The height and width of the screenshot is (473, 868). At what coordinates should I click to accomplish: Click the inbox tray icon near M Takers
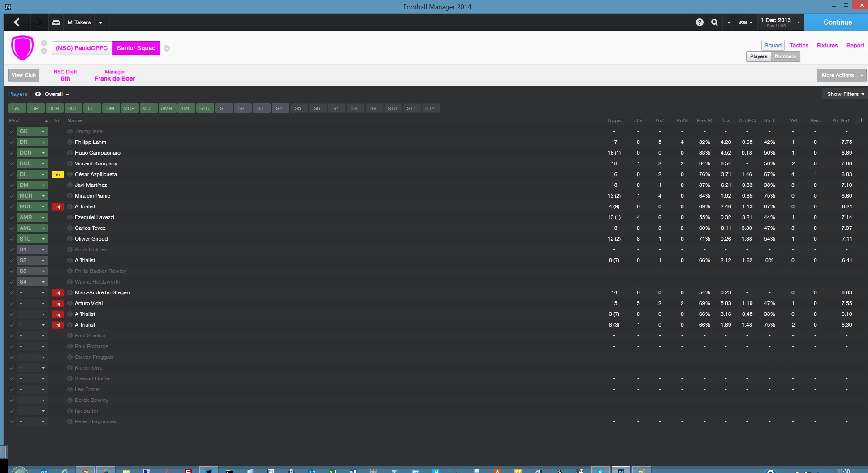click(x=56, y=22)
